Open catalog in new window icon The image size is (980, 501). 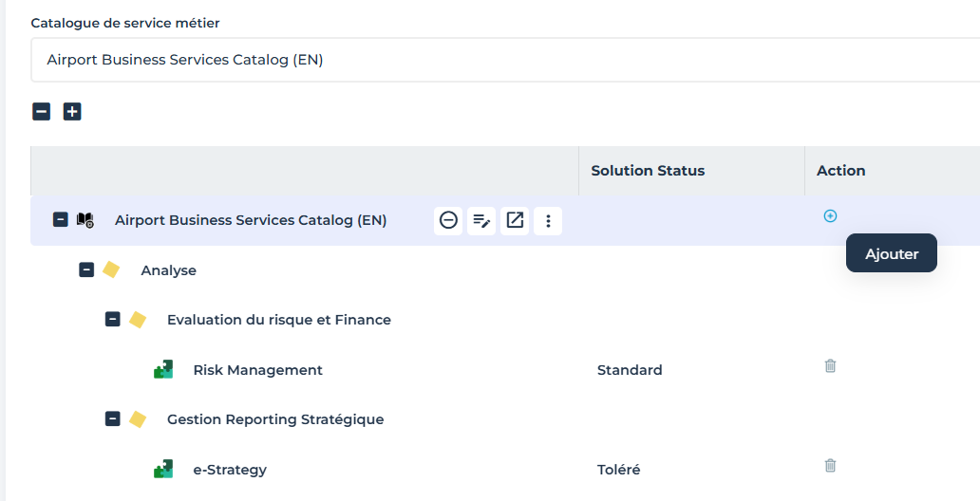[515, 221]
